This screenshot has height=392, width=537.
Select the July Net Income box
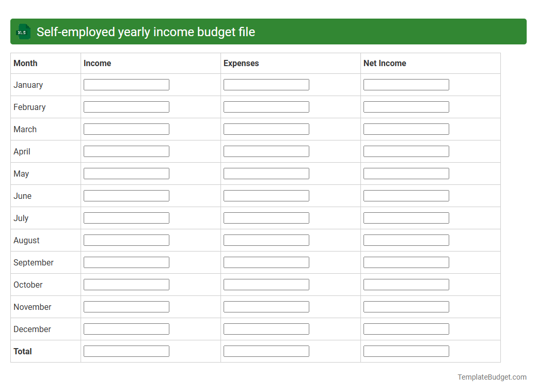[406, 217]
